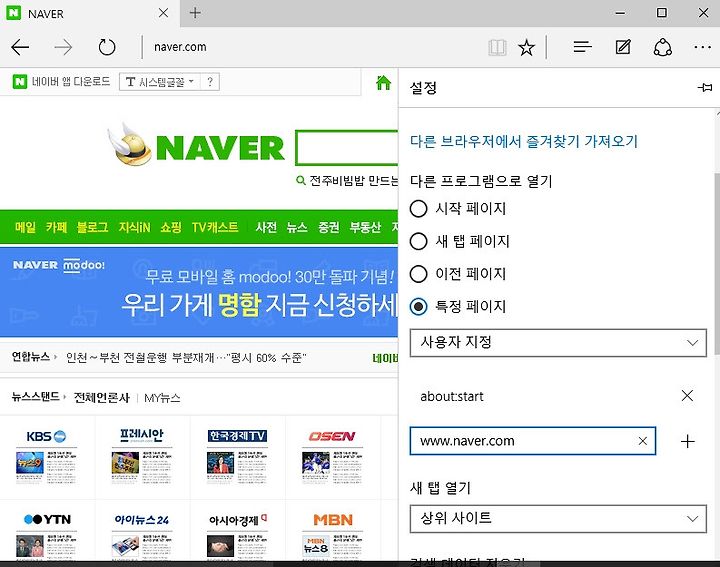Image resolution: width=720 pixels, height=567 pixels.
Task: Click the 쇼핑 menu item
Action: click(171, 227)
